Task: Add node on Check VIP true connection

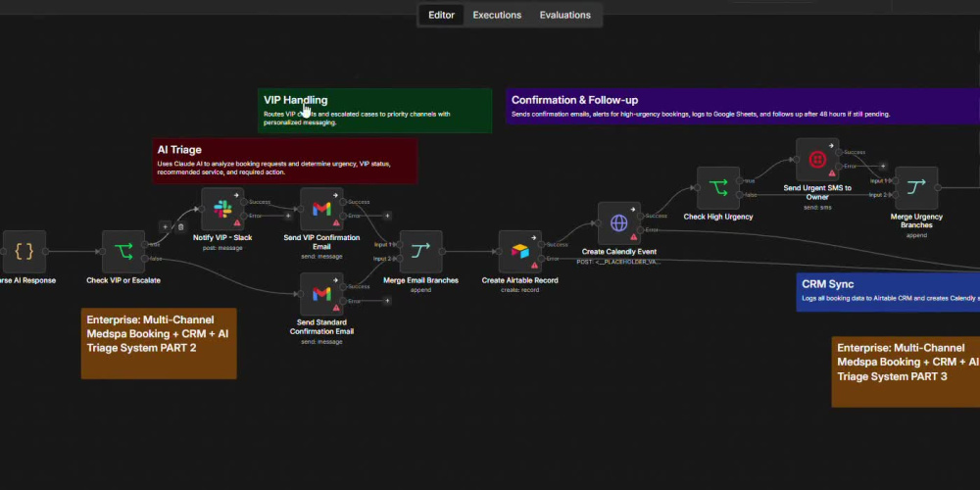Action: point(166,227)
